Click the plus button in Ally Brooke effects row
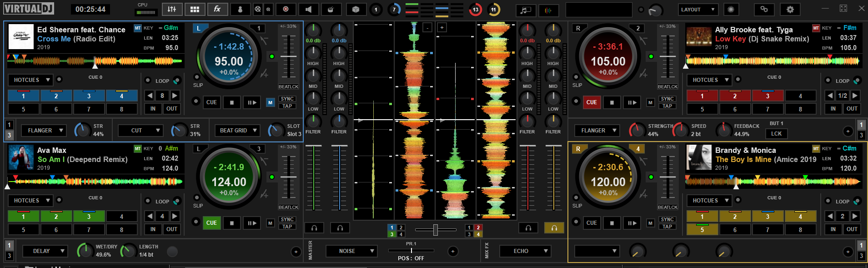868x268 pixels. [848, 131]
